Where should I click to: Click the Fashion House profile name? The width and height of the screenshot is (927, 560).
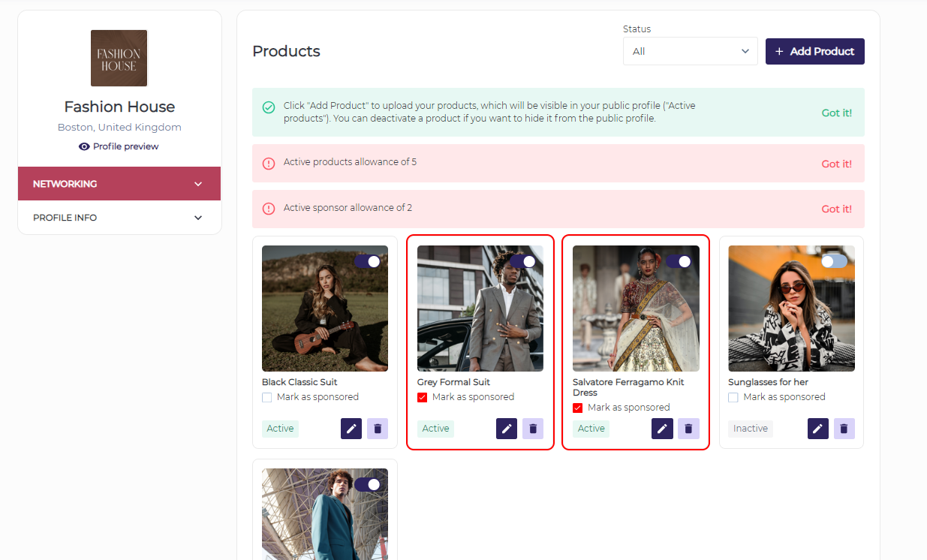[x=119, y=107]
